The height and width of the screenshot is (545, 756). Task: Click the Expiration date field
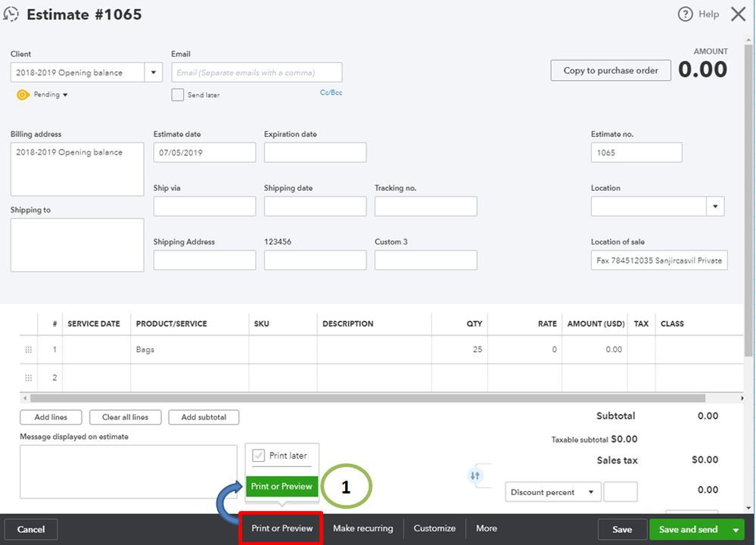[x=315, y=152]
